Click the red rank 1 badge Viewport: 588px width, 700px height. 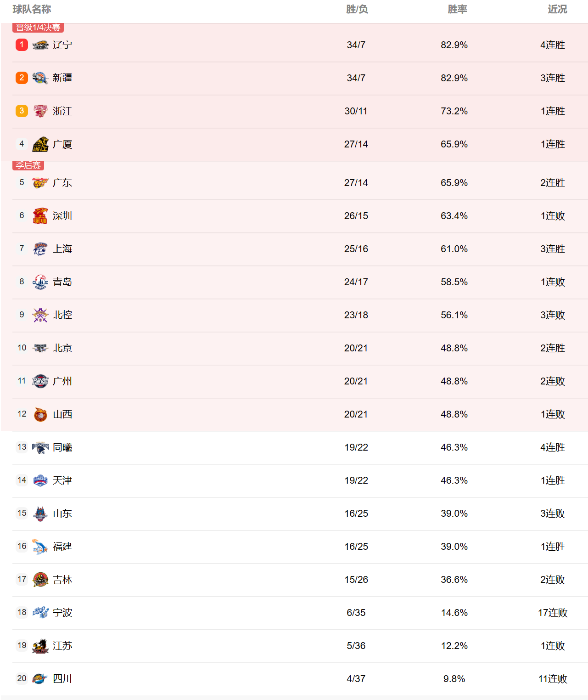22,45
